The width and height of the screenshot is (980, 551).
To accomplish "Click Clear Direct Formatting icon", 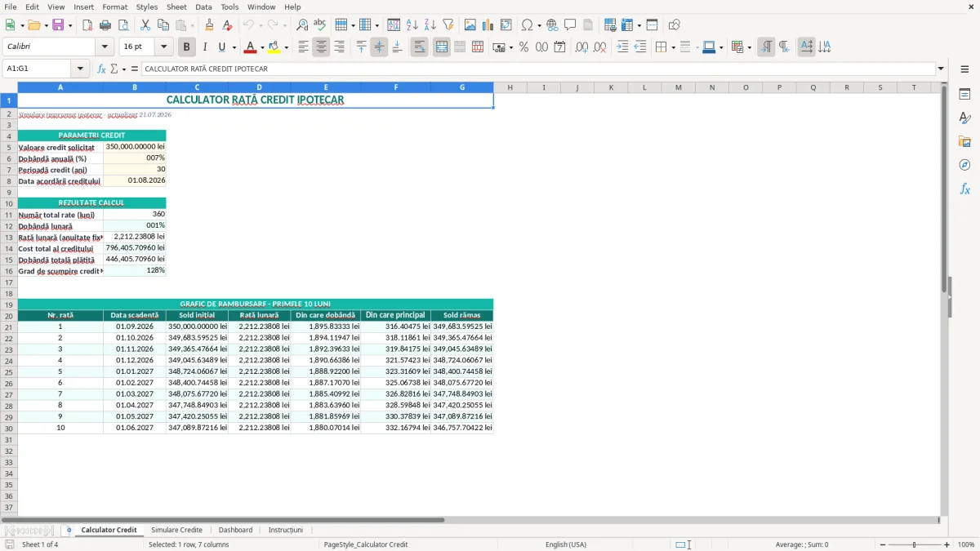I will tap(227, 25).
